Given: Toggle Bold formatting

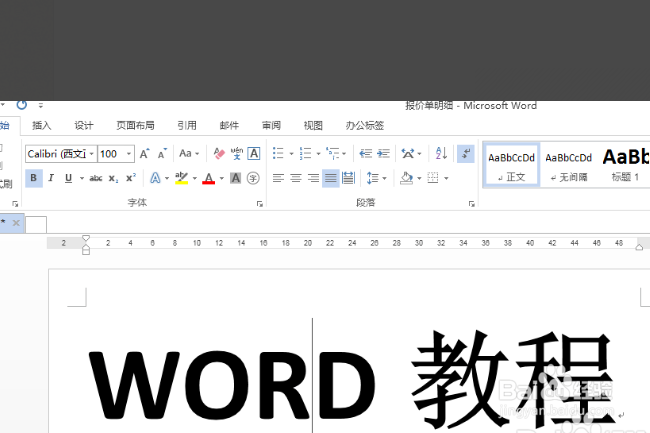Looking at the screenshot, I should 34,178.
